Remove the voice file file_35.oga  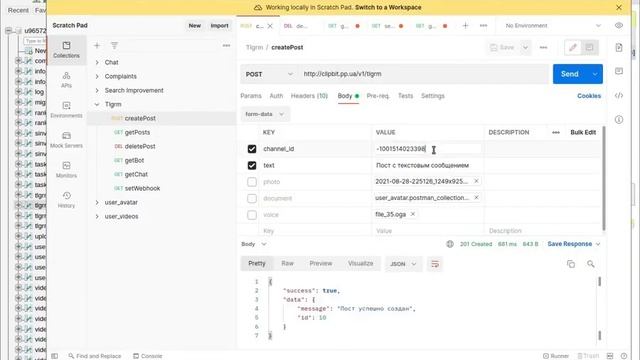[413, 214]
